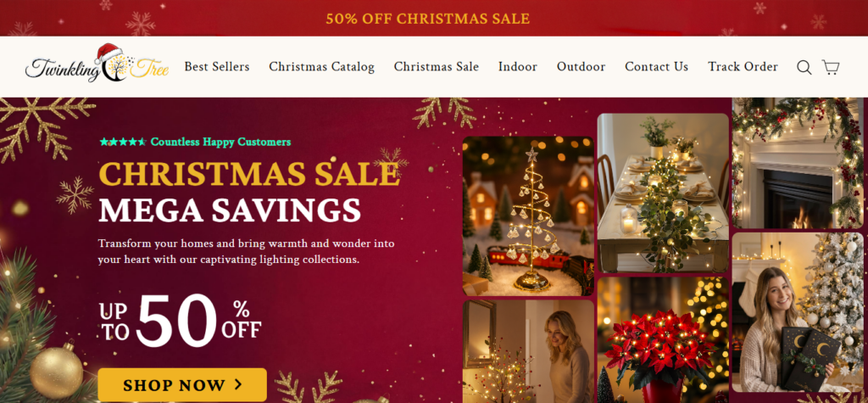
Task: Open the shopping cart icon
Action: tap(831, 67)
